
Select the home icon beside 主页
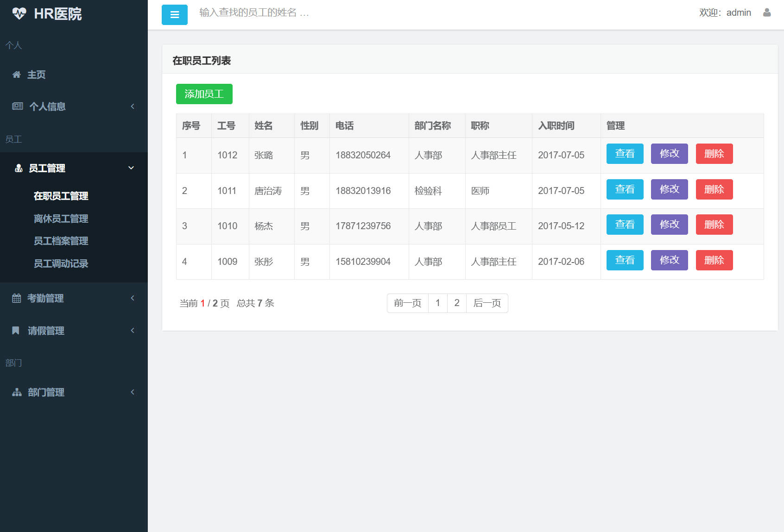pos(16,75)
